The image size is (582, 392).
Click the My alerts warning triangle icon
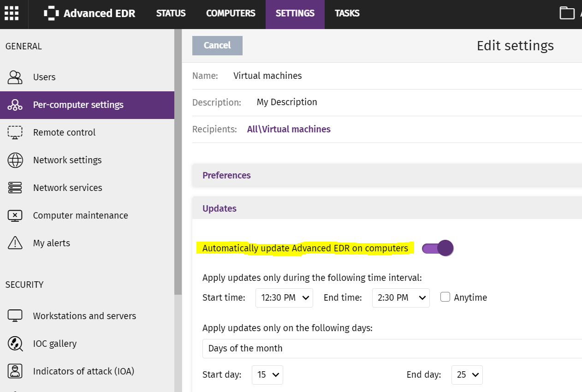coord(15,243)
